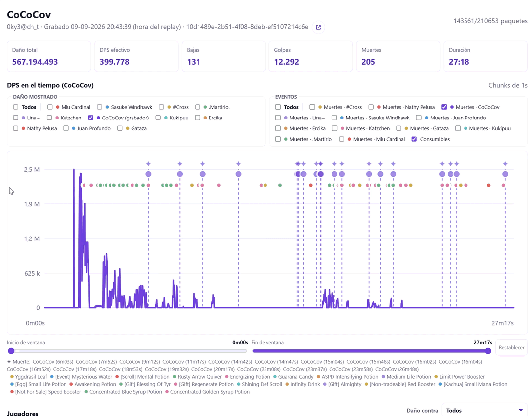This screenshot has height=416, width=532.
Task: Enable Muertes · Katzchen checkbox
Action: 335,128
